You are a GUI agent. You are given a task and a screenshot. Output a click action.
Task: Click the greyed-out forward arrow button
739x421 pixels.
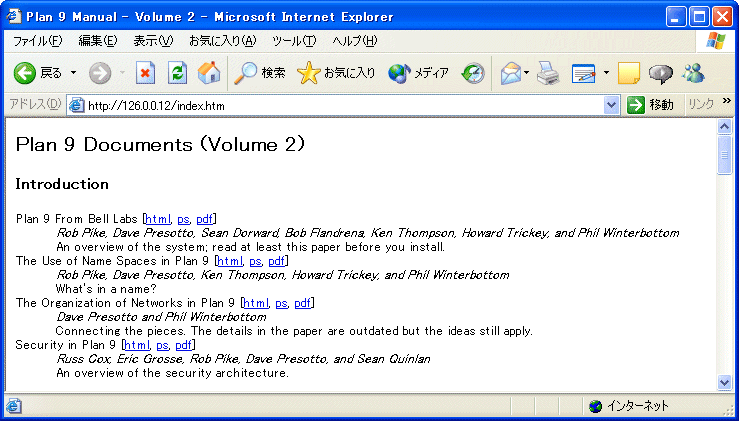click(x=99, y=73)
